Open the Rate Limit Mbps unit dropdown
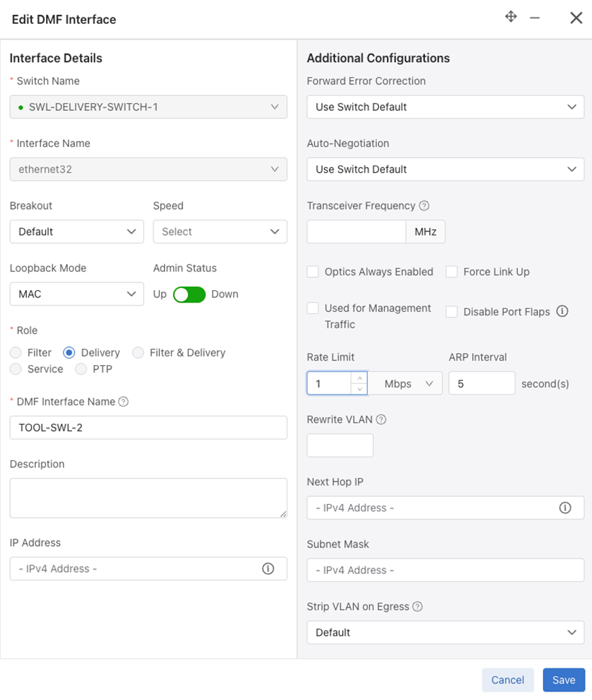This screenshot has width=592, height=700. pos(405,383)
